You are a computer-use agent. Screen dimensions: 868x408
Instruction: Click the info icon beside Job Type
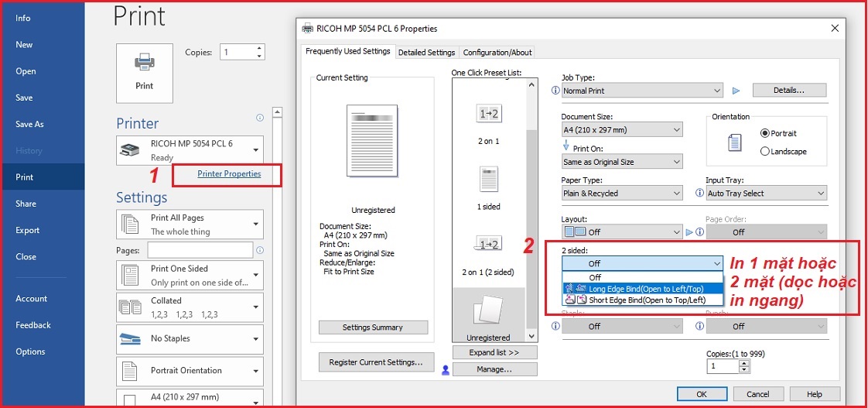click(x=555, y=91)
